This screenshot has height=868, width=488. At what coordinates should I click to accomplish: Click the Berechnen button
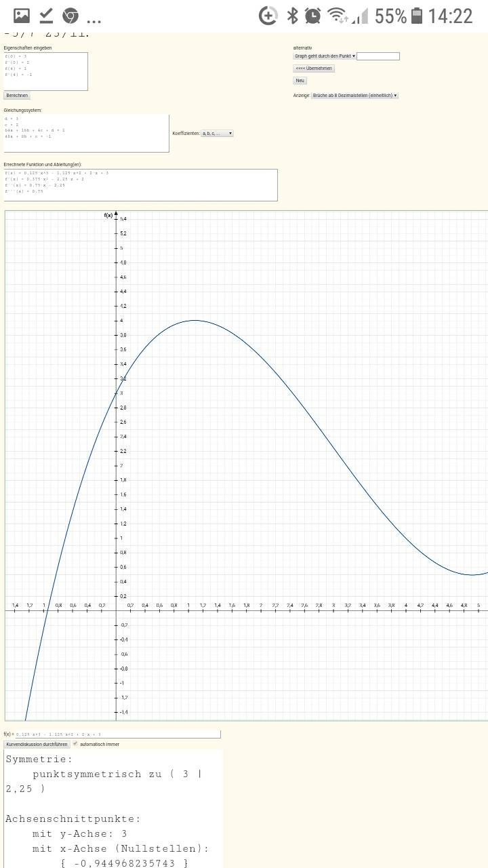pos(17,96)
